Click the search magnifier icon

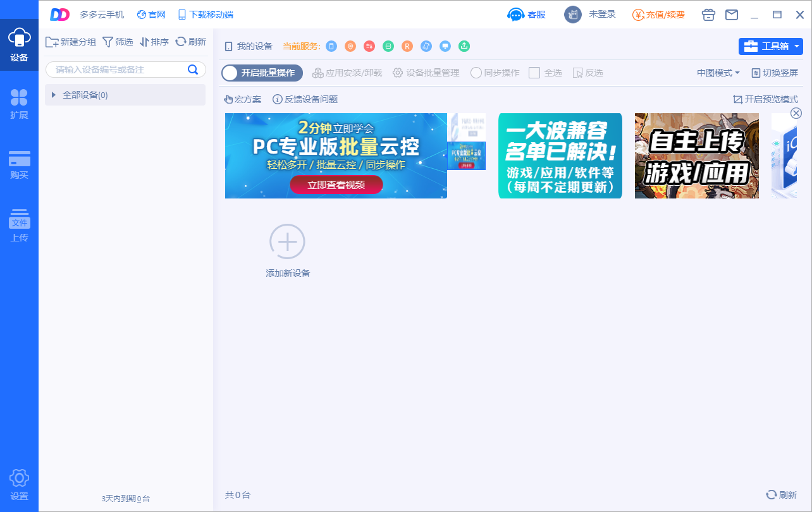193,70
